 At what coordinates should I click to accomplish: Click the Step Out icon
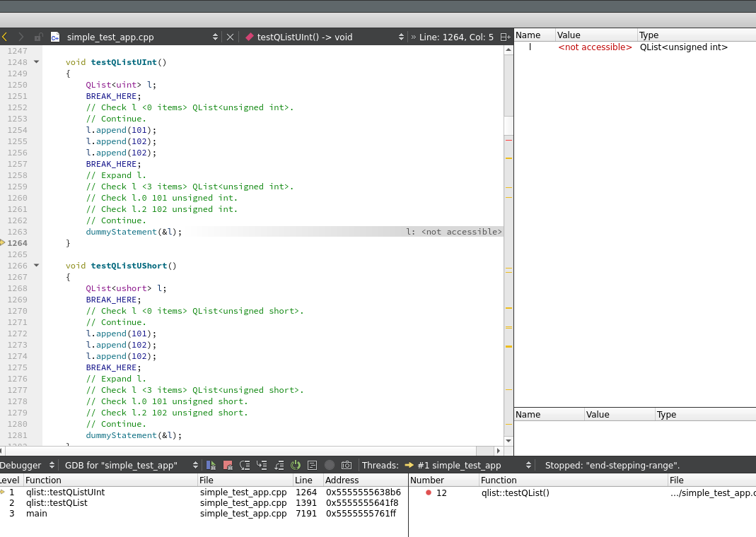tap(279, 466)
